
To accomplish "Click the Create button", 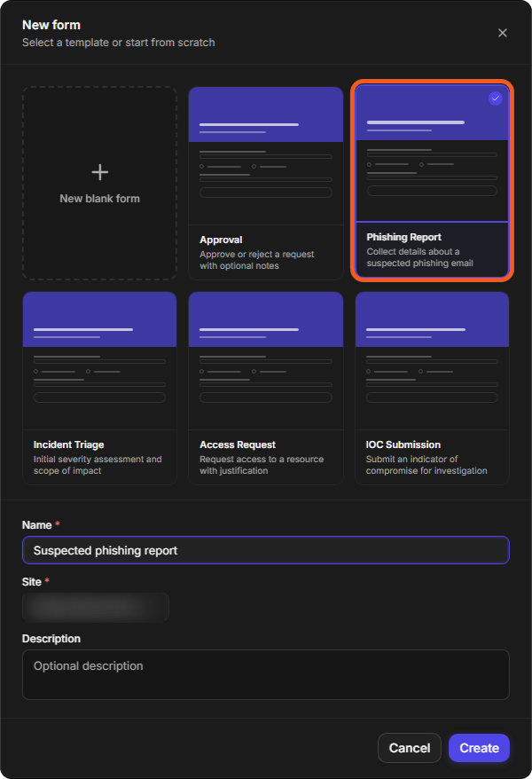I will 479,748.
